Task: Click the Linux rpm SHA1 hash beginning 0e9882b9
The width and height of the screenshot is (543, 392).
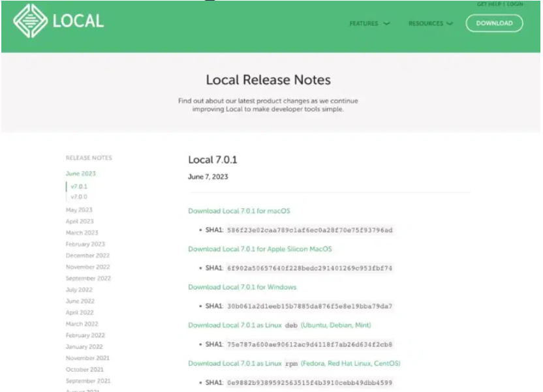Action: [309, 383]
